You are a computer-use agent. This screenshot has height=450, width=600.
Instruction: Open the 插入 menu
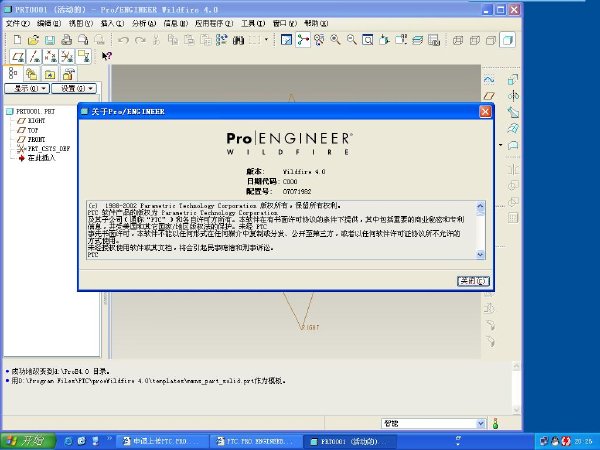(x=112, y=23)
